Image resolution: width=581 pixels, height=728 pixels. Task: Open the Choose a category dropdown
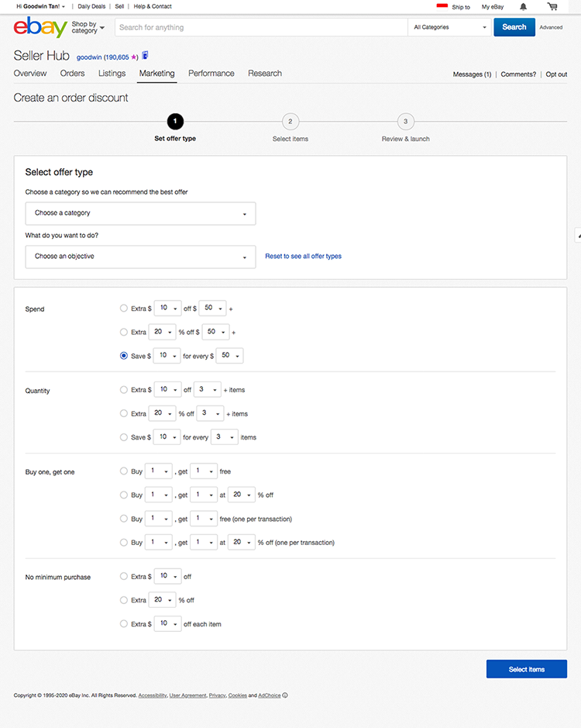point(140,213)
